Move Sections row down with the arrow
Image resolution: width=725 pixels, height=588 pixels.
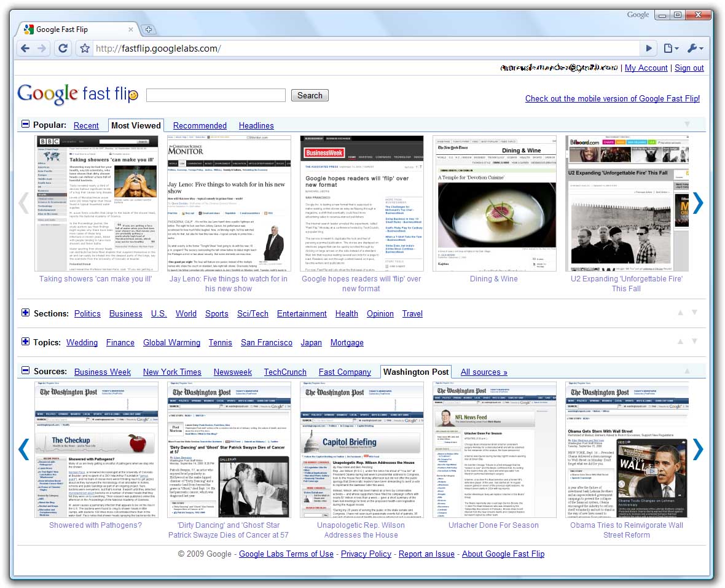[694, 313]
